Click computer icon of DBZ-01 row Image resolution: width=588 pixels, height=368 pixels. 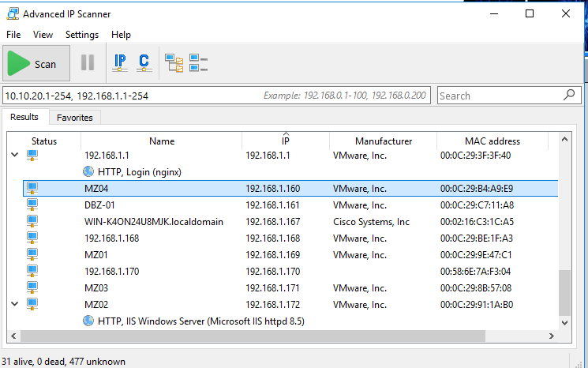click(x=32, y=205)
